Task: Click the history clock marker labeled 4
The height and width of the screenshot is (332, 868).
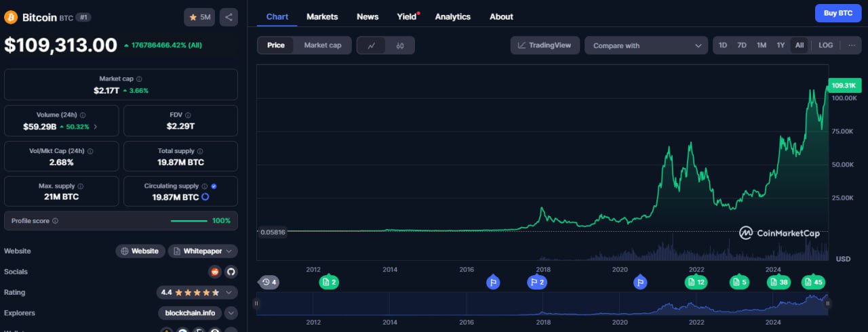Action: pos(269,282)
